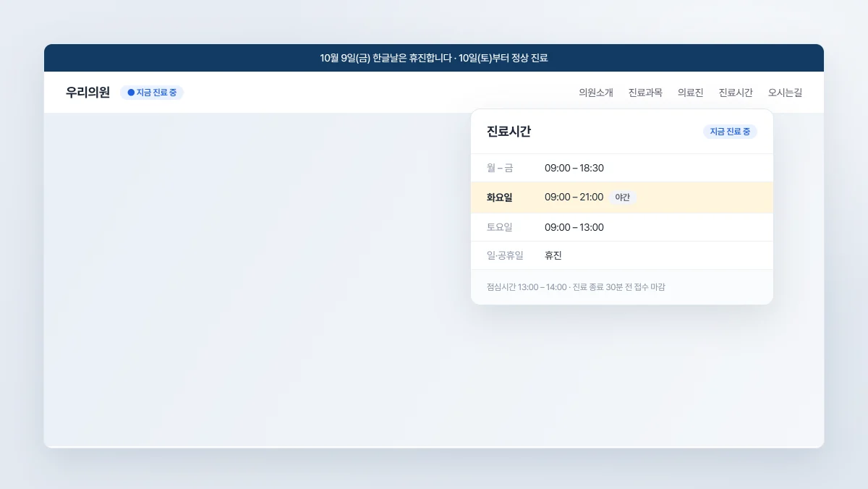This screenshot has height=489, width=868.
Task: Click the 점심시간 13:00 – 14:00 footer note
Action: coord(576,287)
